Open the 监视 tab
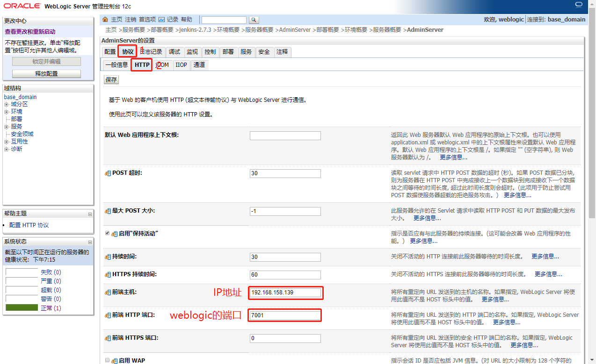This screenshot has height=364, width=596. click(192, 52)
